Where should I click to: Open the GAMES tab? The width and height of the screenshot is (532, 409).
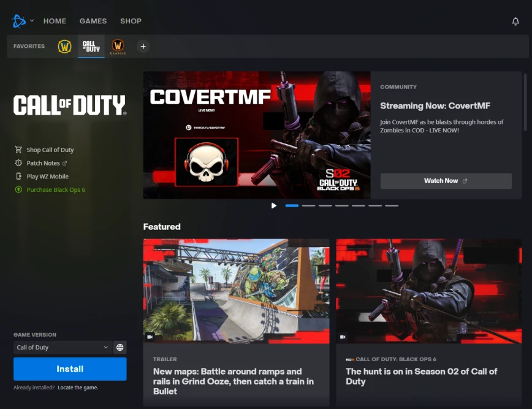coord(93,21)
